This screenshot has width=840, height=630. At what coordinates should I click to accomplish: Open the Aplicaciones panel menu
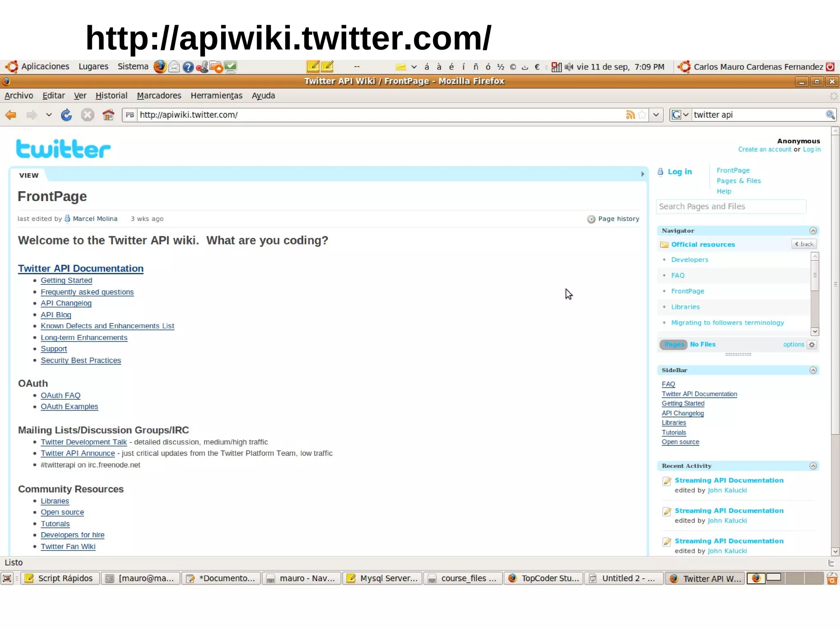(45, 66)
